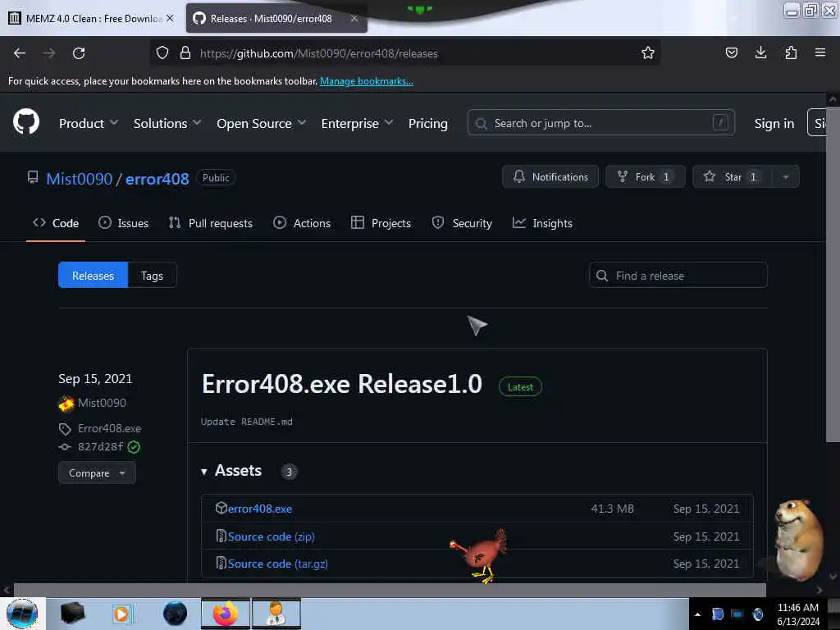This screenshot has height=630, width=840.
Task: Expand the Solutions menu
Action: [167, 123]
